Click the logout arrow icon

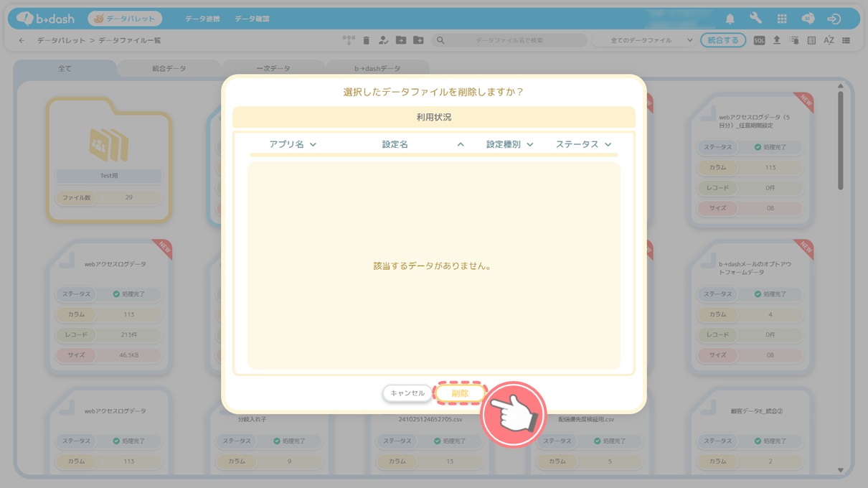834,19
